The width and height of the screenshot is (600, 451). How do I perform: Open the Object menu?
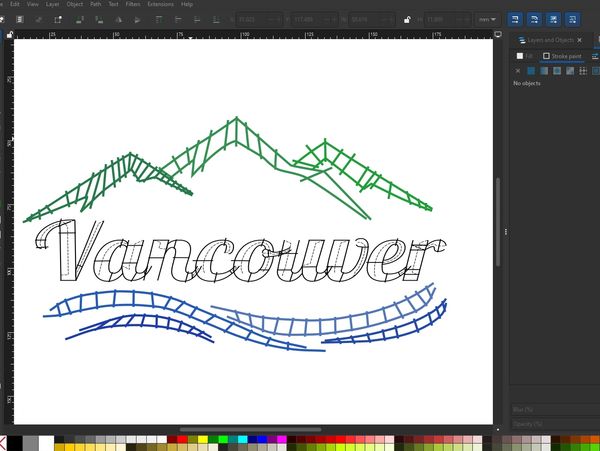(x=74, y=4)
